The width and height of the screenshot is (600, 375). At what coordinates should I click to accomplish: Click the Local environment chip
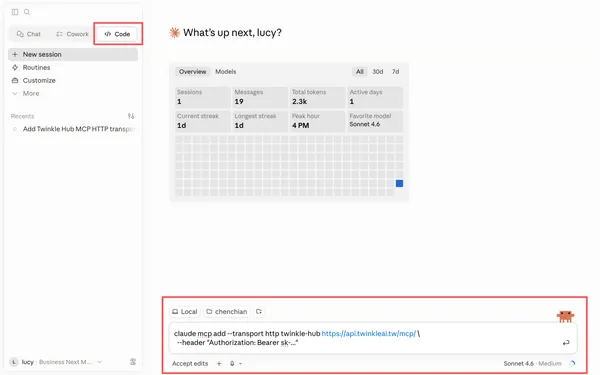pyautogui.click(x=185, y=311)
